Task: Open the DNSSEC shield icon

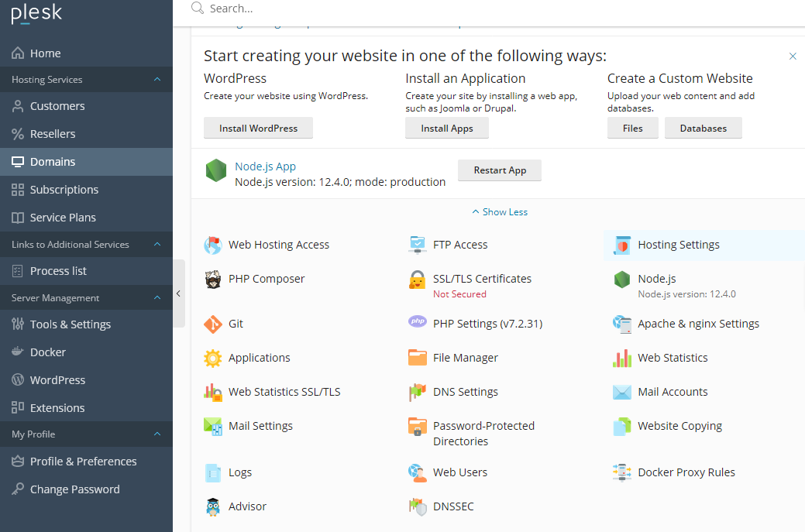Action: pyautogui.click(x=418, y=507)
